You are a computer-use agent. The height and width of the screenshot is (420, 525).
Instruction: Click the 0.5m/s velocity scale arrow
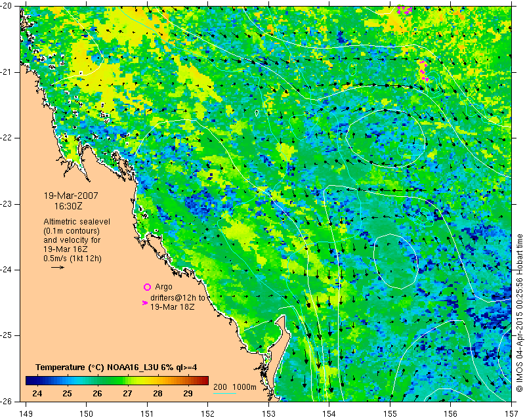58,267
